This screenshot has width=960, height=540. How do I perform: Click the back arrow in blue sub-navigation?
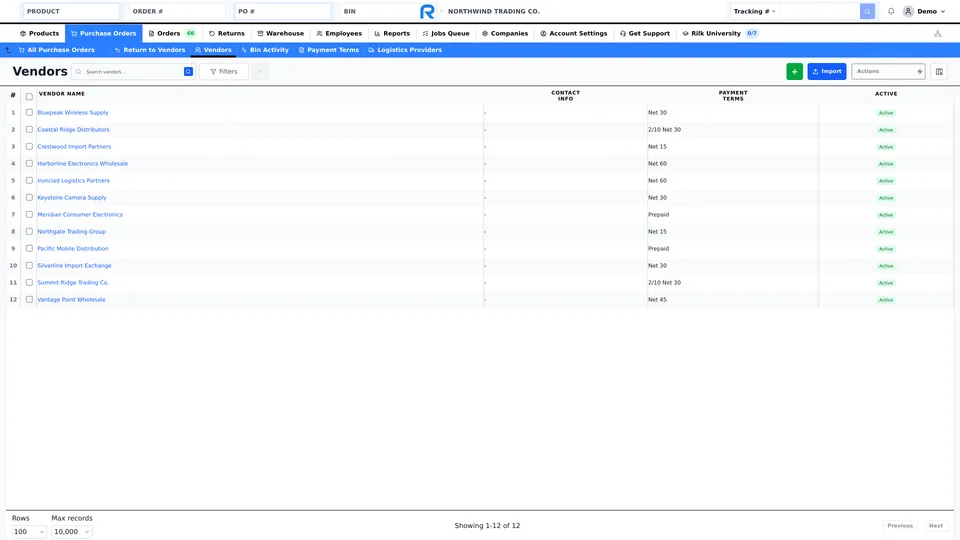pyautogui.click(x=8, y=50)
